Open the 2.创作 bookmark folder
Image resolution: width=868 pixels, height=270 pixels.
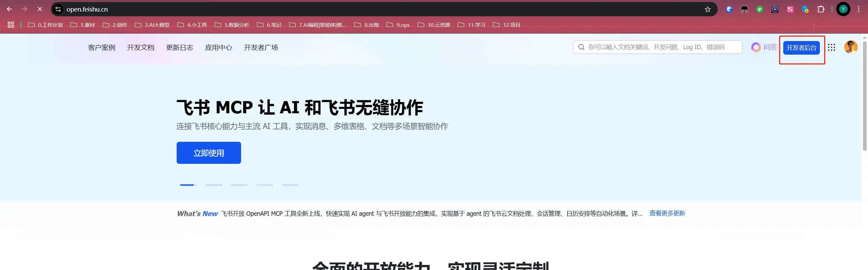[115, 25]
